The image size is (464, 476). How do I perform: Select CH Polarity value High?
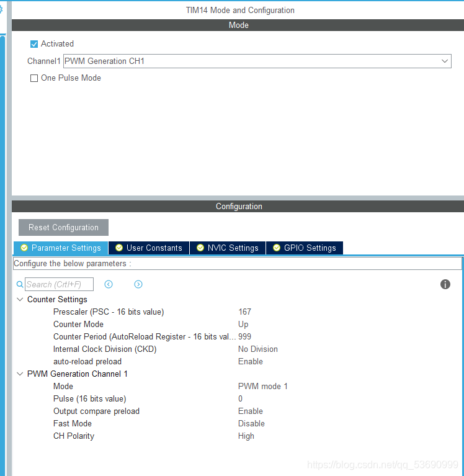pyautogui.click(x=246, y=436)
